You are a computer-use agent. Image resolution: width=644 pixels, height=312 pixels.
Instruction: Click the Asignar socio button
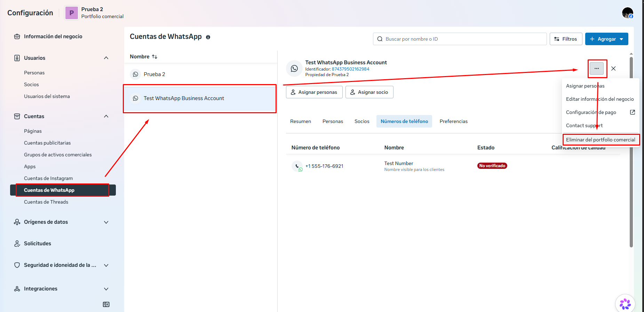tap(369, 92)
